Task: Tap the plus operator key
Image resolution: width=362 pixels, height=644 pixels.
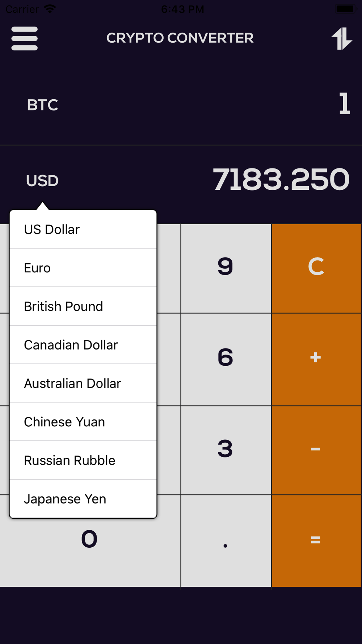Action: tap(316, 359)
